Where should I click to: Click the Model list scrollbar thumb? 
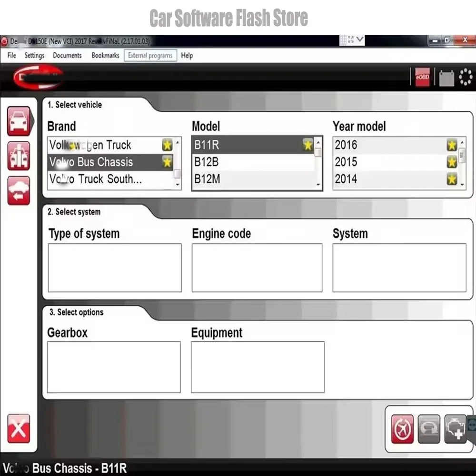318,152
